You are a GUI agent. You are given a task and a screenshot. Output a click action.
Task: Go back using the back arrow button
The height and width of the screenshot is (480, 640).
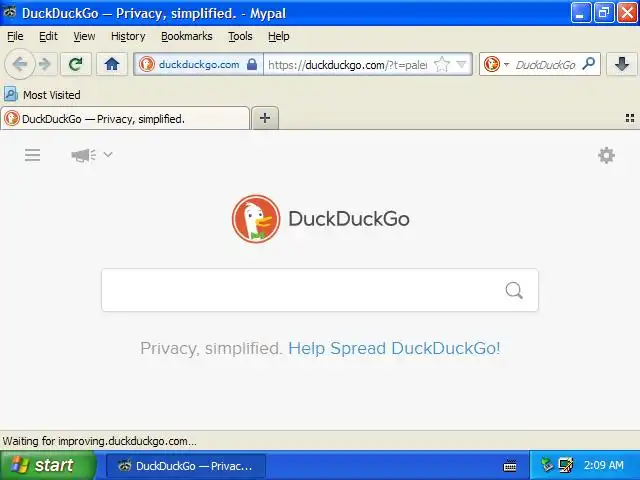(20, 64)
